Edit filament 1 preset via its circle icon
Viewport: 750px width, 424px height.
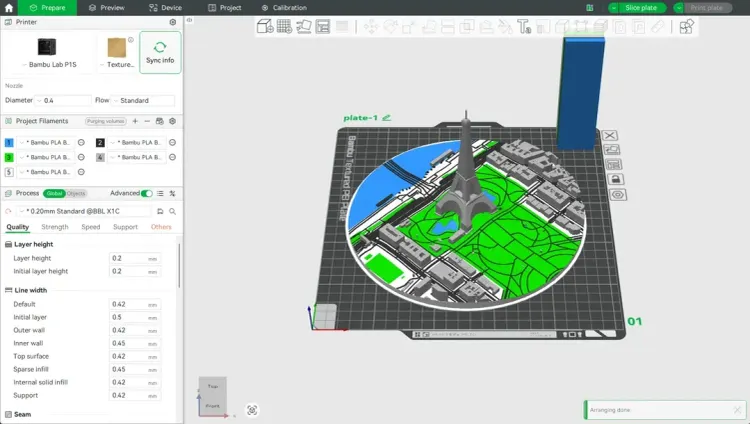click(x=81, y=142)
